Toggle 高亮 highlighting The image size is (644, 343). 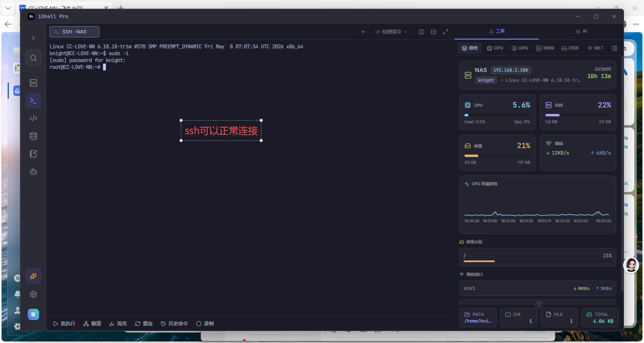pos(118,324)
